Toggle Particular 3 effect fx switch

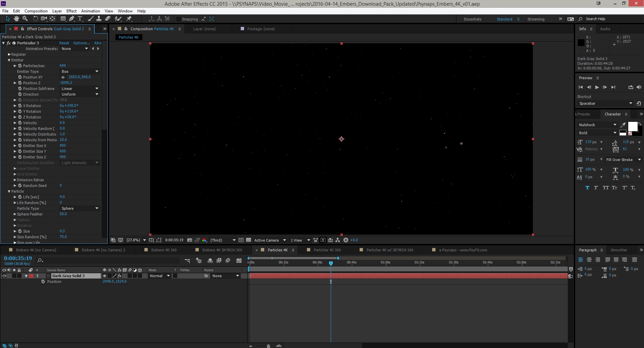(x=9, y=43)
